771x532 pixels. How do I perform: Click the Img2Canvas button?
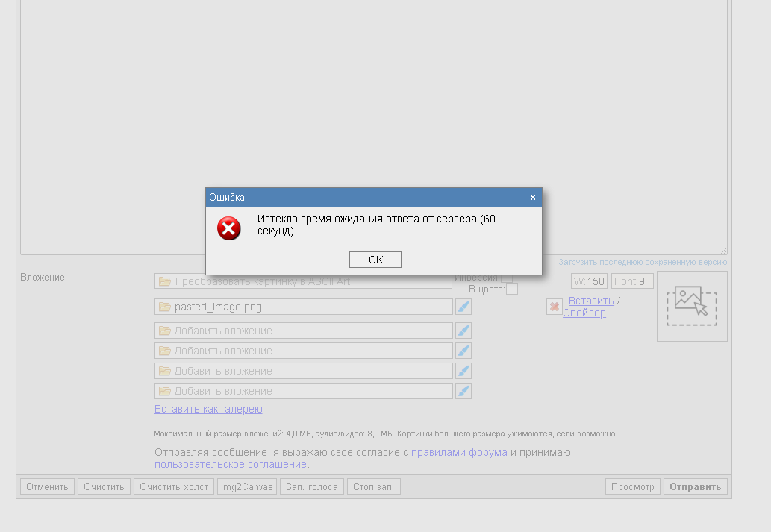pyautogui.click(x=247, y=486)
